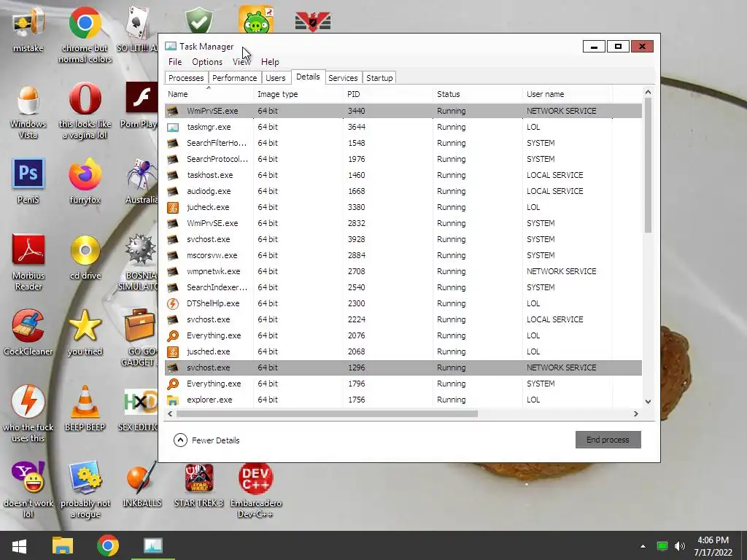Click the Task Manager taskbar icon
This screenshot has width=747, height=560.
pyautogui.click(x=153, y=545)
